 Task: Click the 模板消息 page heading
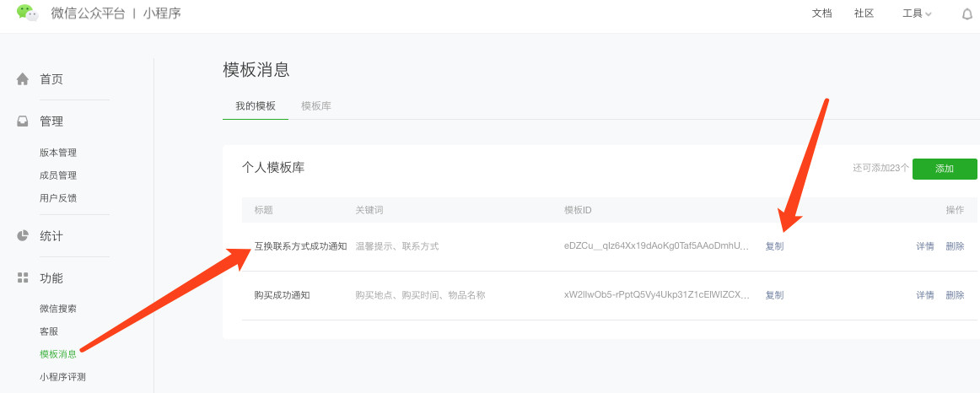256,69
